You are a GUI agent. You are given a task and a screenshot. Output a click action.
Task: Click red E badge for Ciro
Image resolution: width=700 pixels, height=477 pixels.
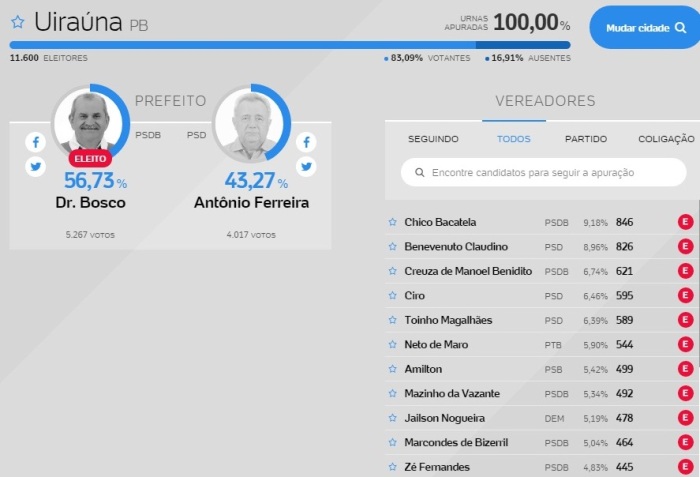point(685,295)
